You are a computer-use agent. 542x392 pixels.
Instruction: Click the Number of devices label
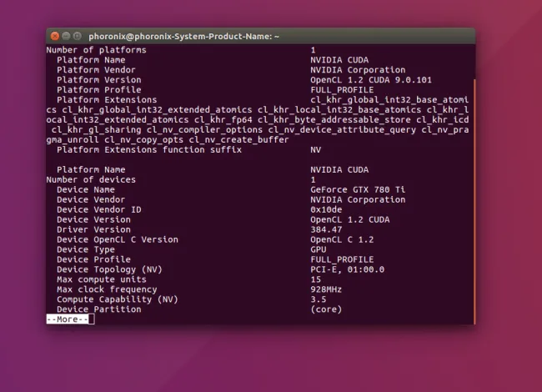[91, 179]
